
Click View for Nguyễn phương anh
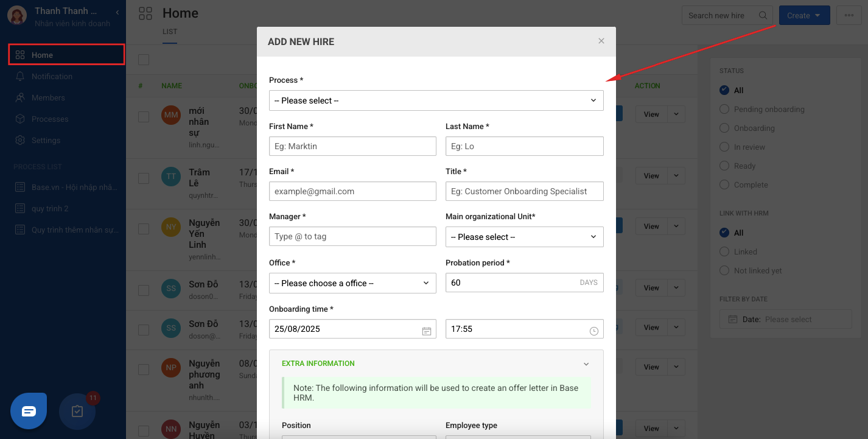[x=651, y=367]
